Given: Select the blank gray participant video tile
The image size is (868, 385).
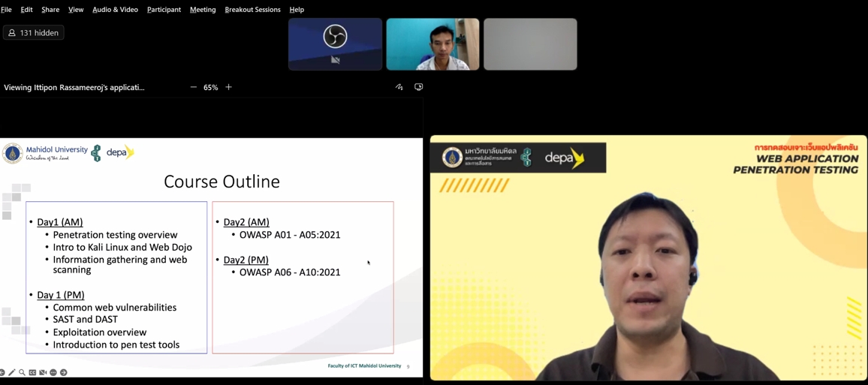Looking at the screenshot, I should [530, 44].
